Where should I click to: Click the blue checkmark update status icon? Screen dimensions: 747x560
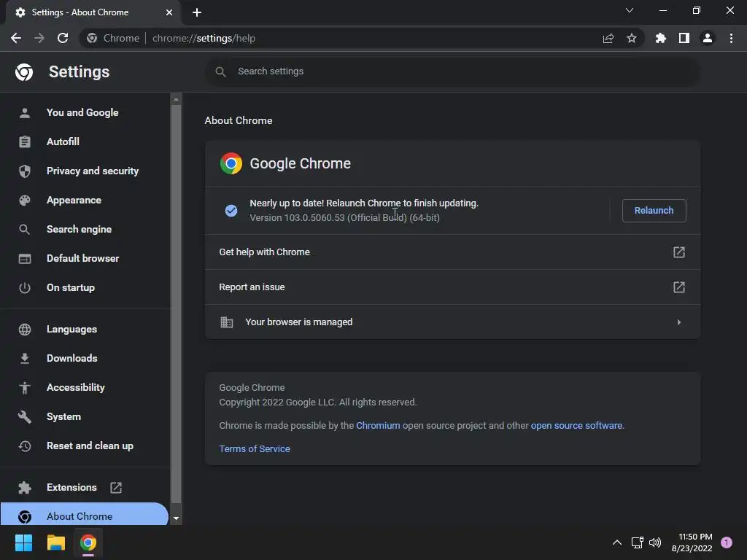[231, 211]
